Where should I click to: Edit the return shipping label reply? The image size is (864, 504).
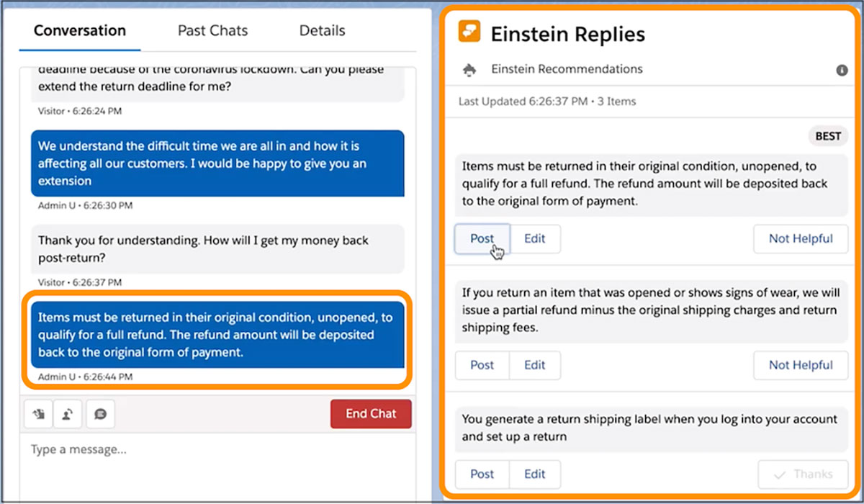click(534, 474)
